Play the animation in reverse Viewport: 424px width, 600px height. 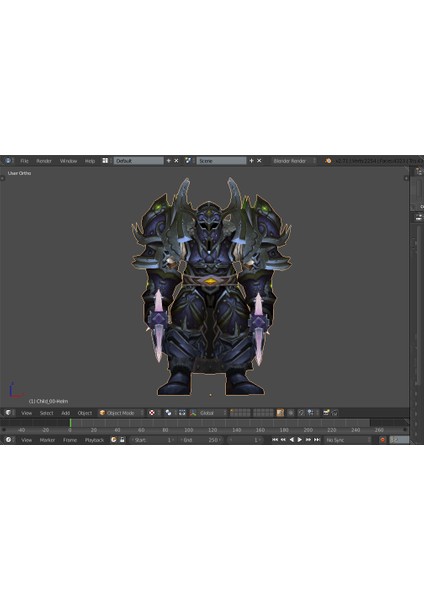(x=292, y=440)
